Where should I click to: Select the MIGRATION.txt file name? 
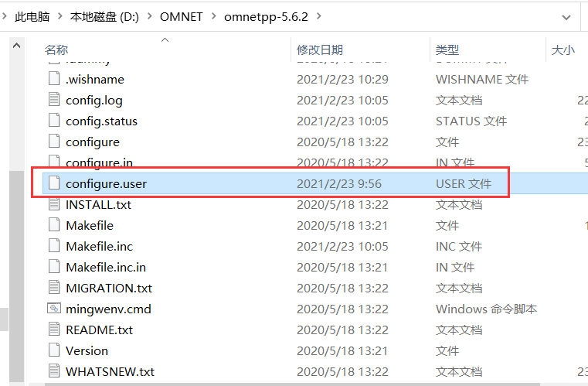(x=109, y=289)
